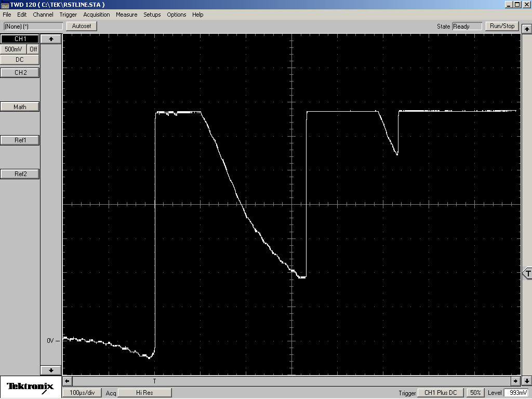Select the Ref1 waveform button

click(20, 140)
